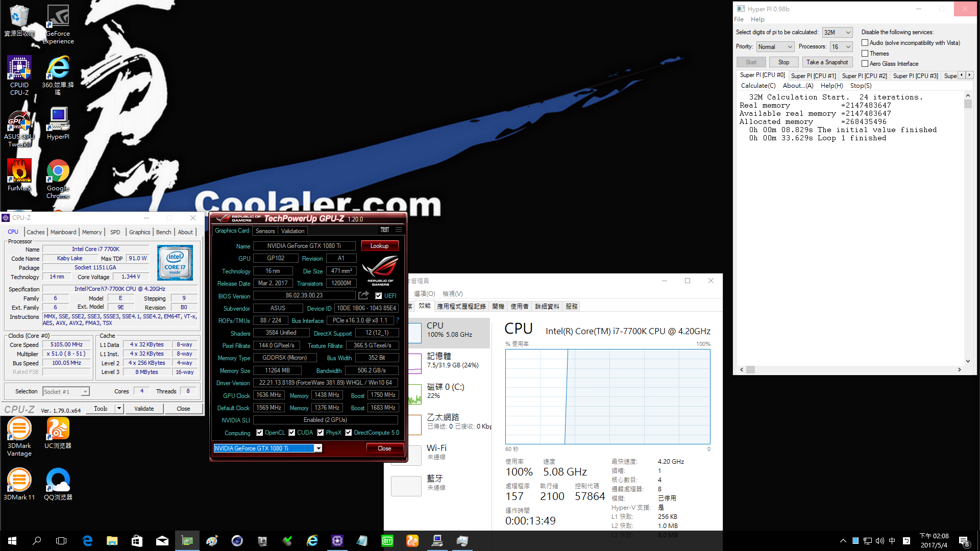Click the Validate button in CPU-Z

point(144,409)
